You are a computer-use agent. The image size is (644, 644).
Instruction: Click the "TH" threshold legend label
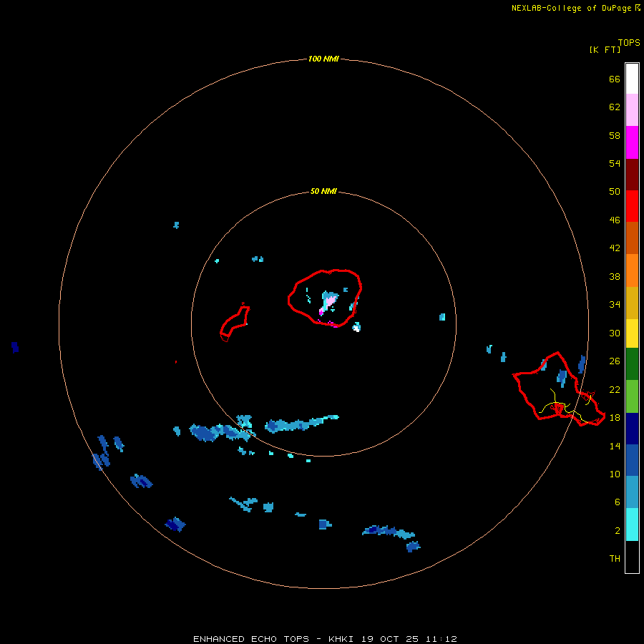pos(615,558)
